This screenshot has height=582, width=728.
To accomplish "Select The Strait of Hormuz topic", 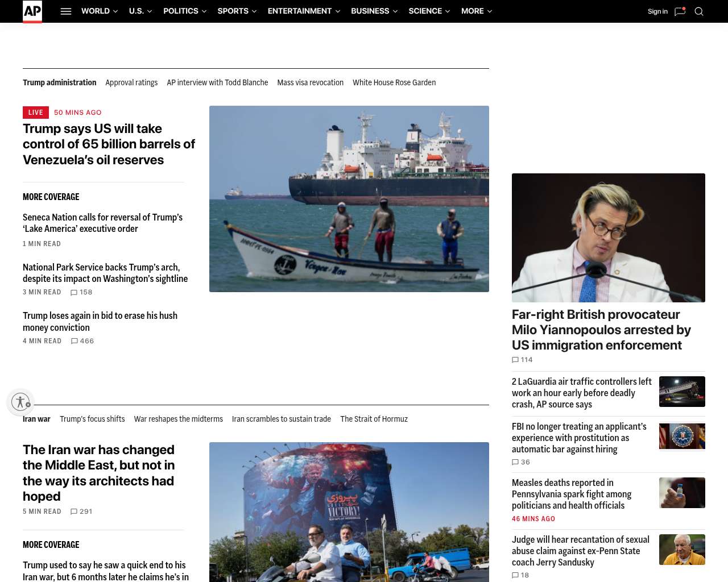I will (374, 419).
